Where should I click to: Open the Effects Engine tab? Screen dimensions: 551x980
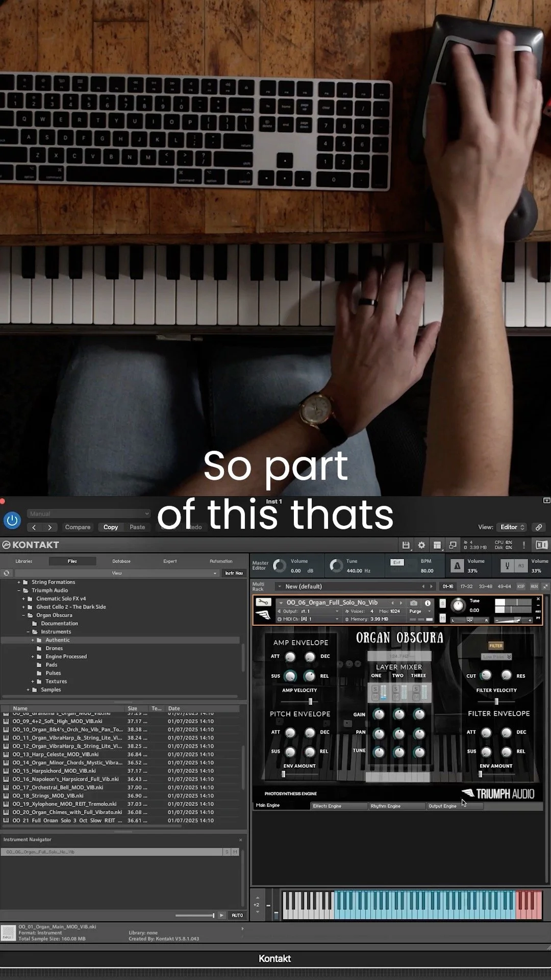(339, 806)
